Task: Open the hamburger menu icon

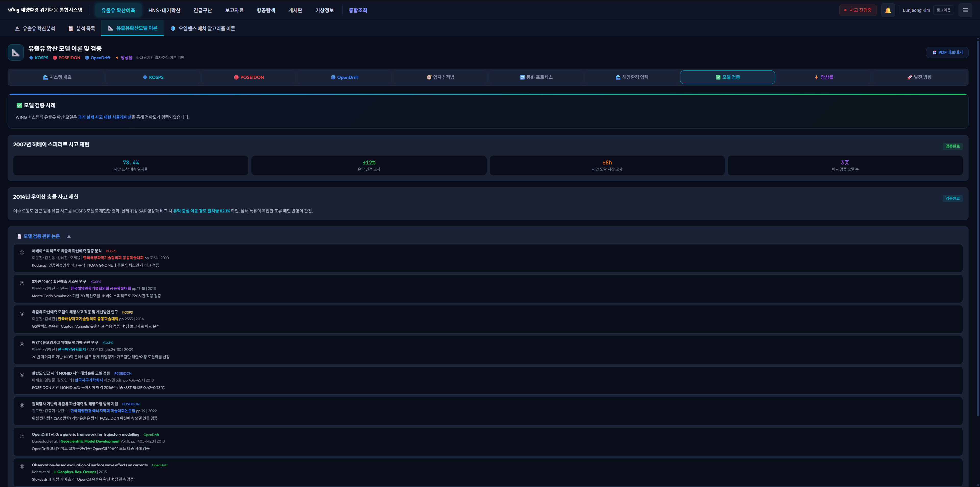Action: tap(965, 10)
